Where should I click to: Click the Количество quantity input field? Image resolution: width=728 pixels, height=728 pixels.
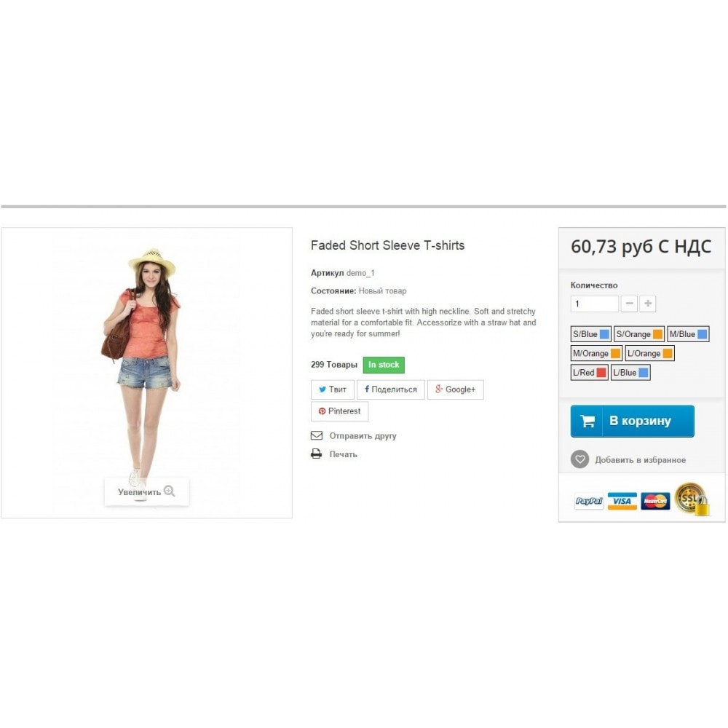coord(594,304)
